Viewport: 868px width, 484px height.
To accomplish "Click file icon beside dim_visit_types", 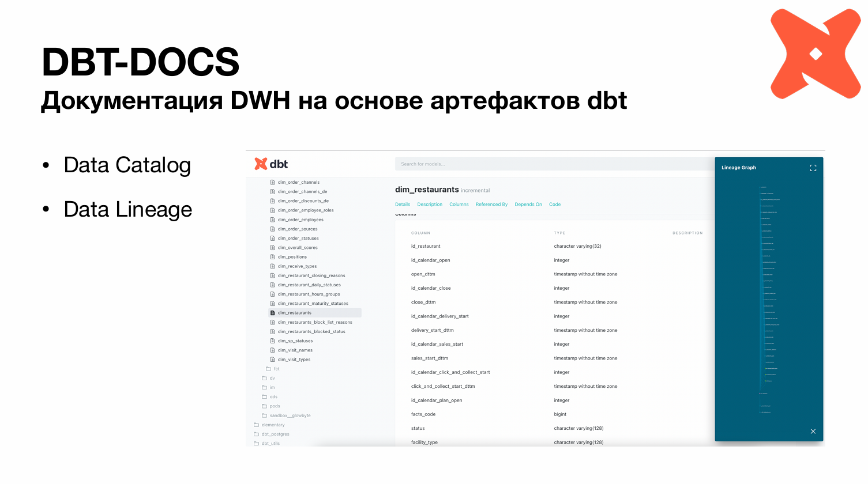I will [x=273, y=360].
